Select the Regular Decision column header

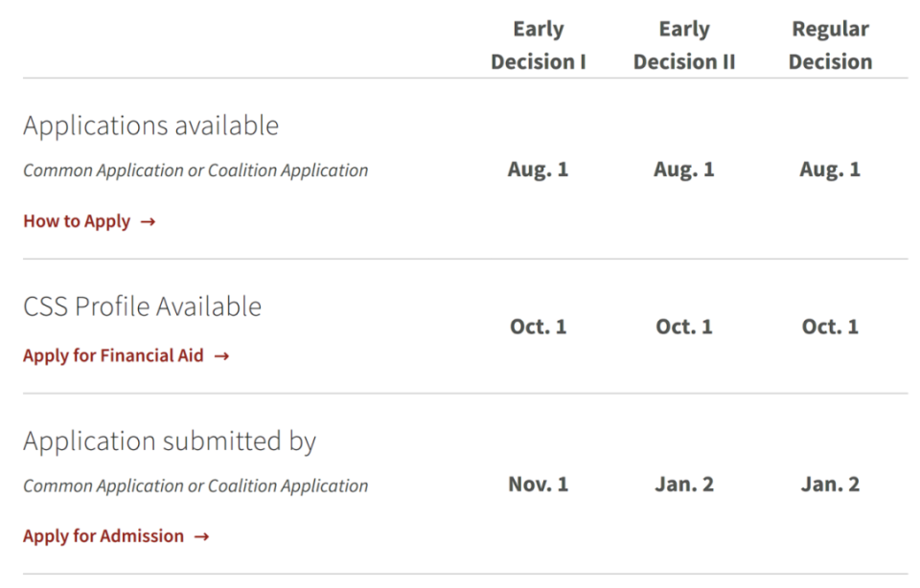tap(830, 45)
